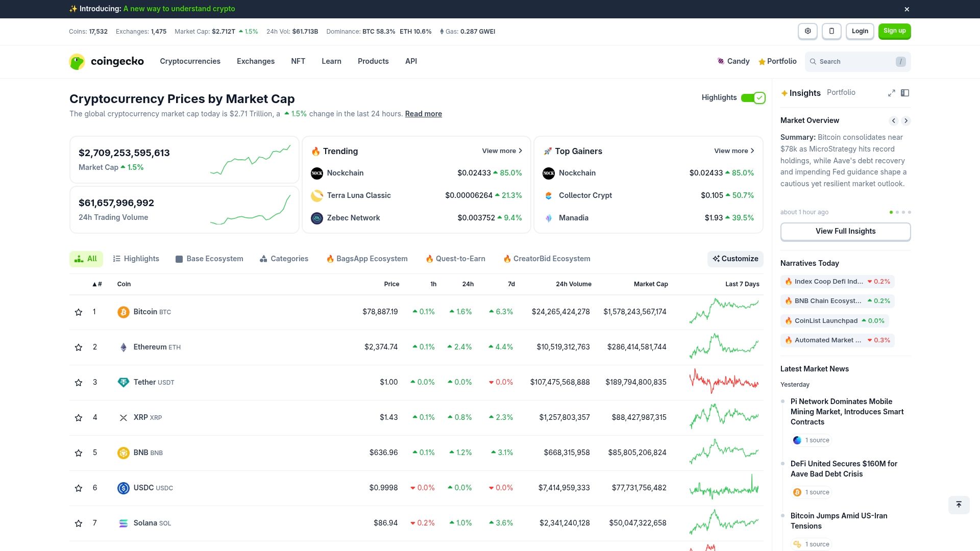The height and width of the screenshot is (551, 980).
Task: Click Manadia icon in Top Gainers
Action: (x=549, y=218)
